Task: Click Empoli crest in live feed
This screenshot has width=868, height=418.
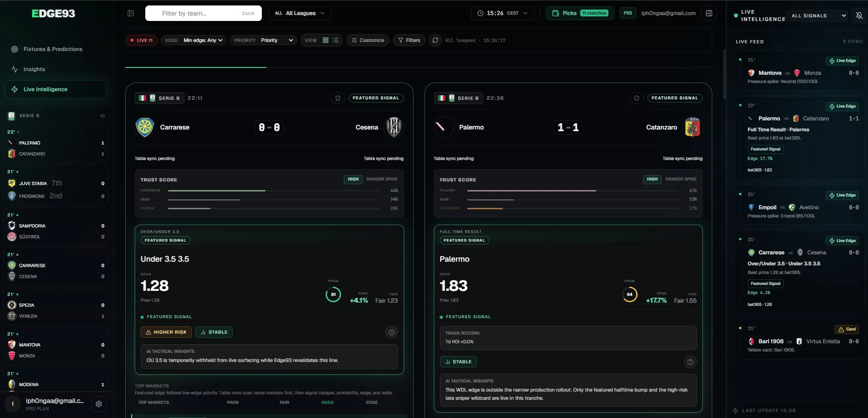Action: pyautogui.click(x=751, y=207)
